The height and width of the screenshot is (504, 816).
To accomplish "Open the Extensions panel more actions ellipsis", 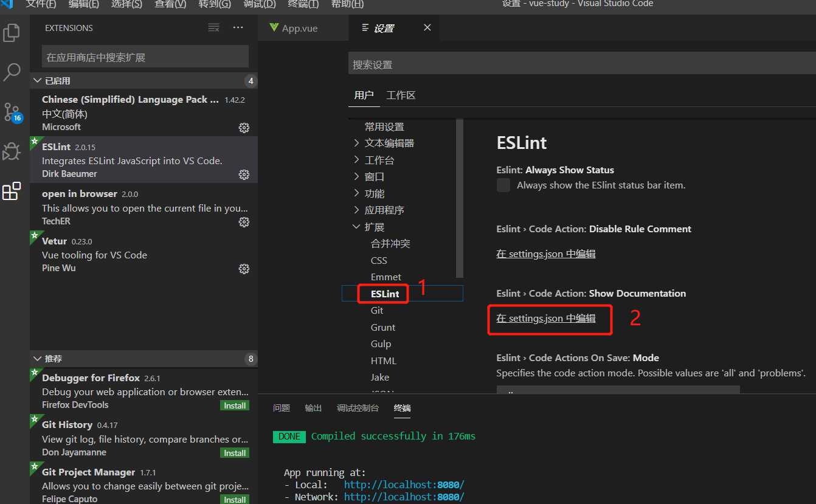I will (238, 28).
